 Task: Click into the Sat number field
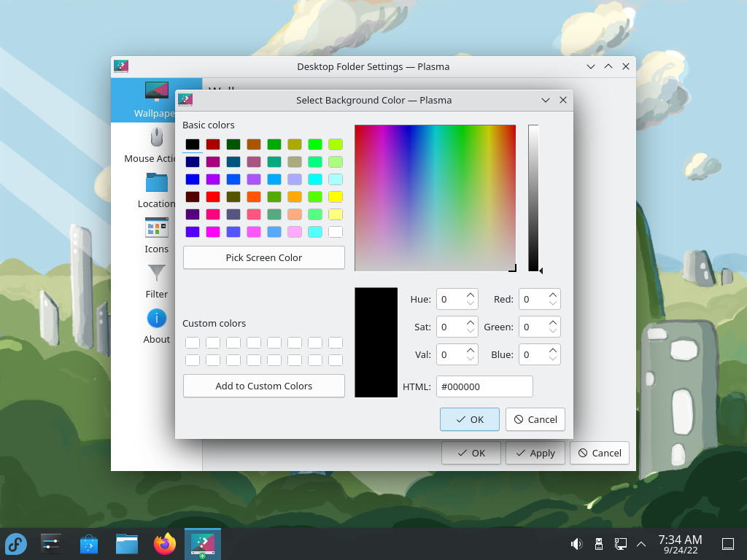pyautogui.click(x=450, y=327)
